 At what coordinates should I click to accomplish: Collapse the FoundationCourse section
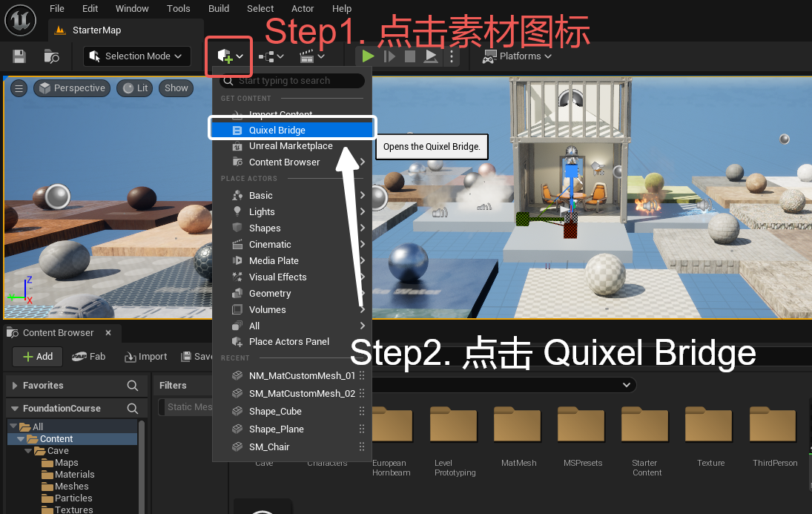point(15,408)
